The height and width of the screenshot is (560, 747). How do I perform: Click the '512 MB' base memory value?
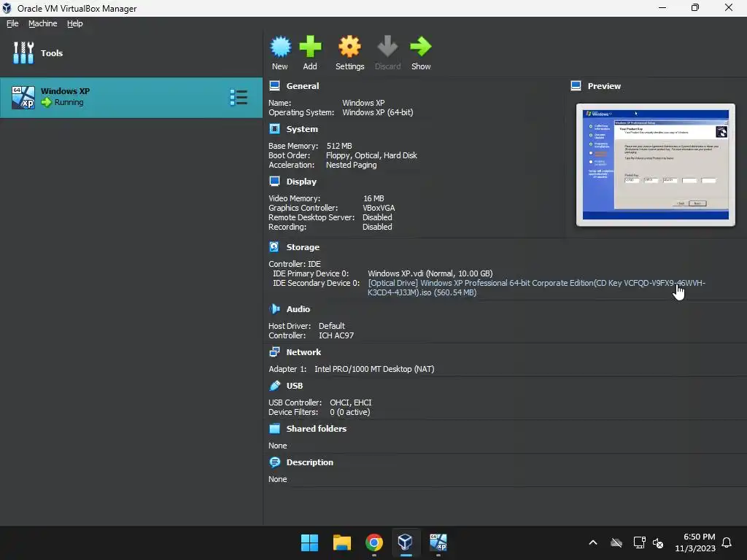(339, 146)
